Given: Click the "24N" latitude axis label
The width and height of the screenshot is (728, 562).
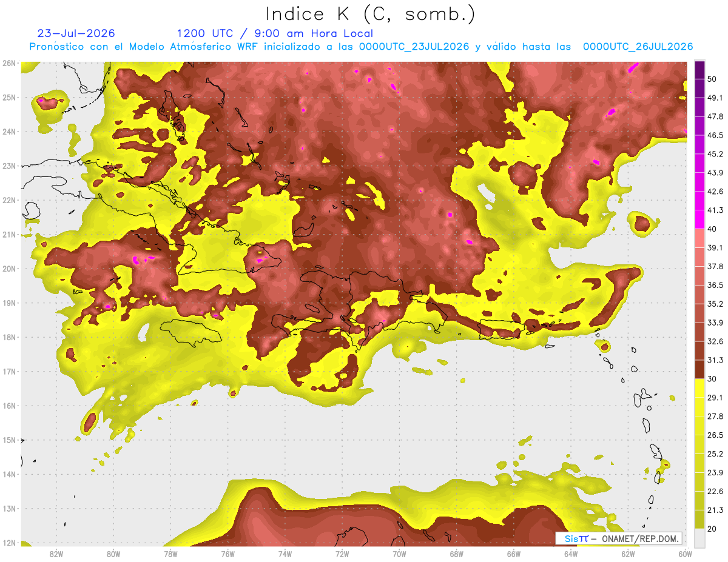Looking at the screenshot, I should click(x=9, y=132).
